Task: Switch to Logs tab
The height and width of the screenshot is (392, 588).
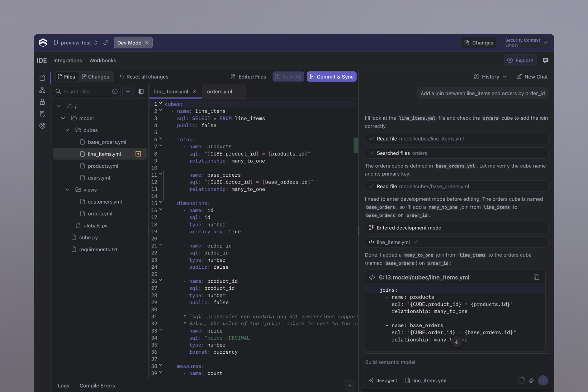Action: click(64, 386)
